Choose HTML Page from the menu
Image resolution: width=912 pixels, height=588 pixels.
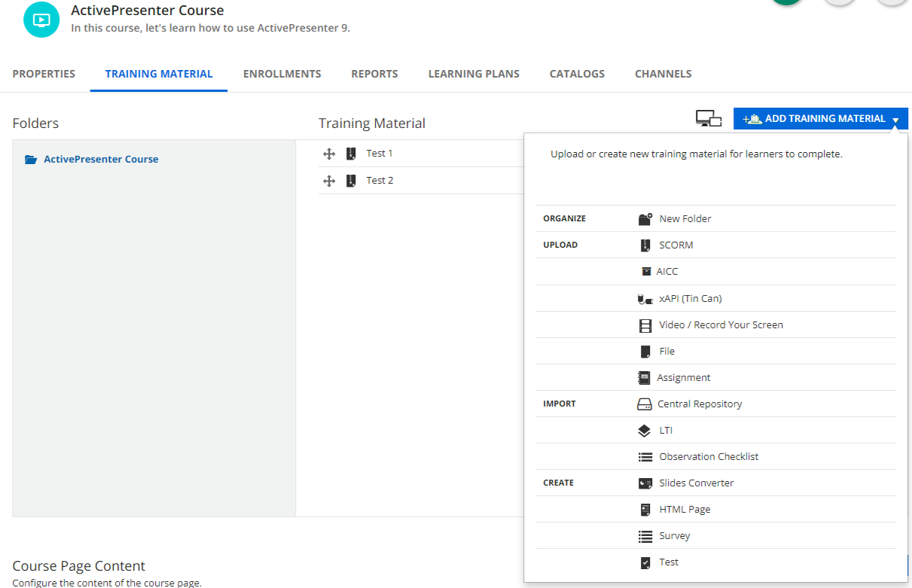tap(685, 510)
